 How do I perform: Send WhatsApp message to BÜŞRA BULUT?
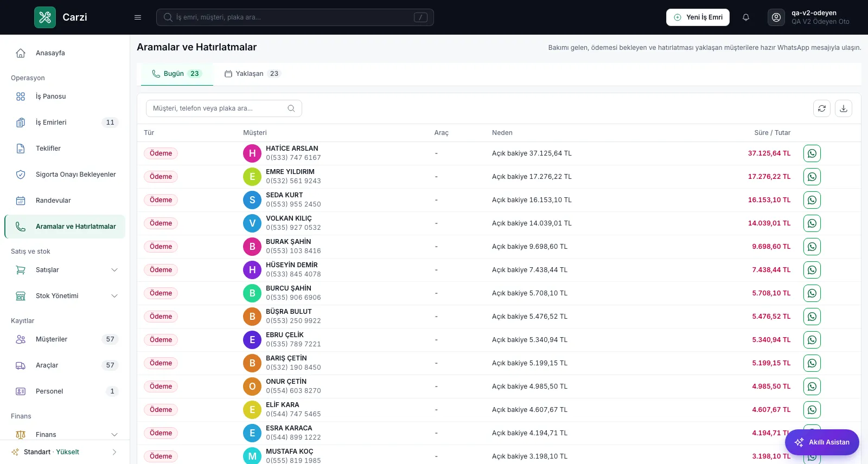pyautogui.click(x=812, y=317)
